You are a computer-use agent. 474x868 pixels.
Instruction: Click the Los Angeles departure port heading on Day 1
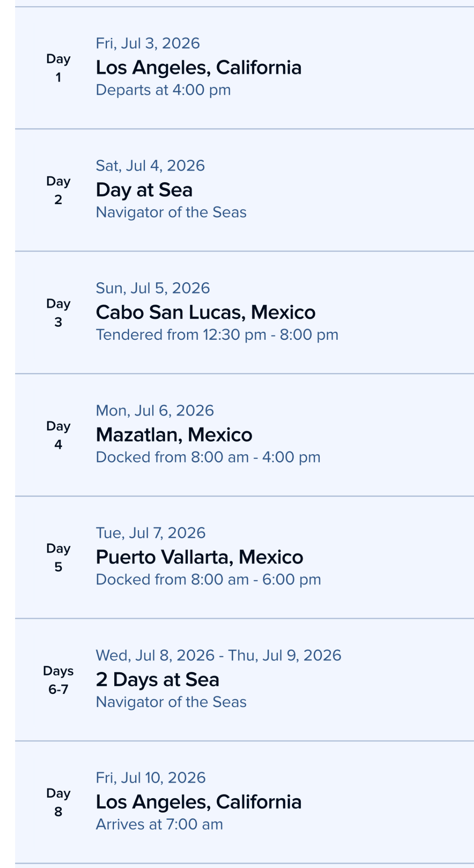pos(198,68)
